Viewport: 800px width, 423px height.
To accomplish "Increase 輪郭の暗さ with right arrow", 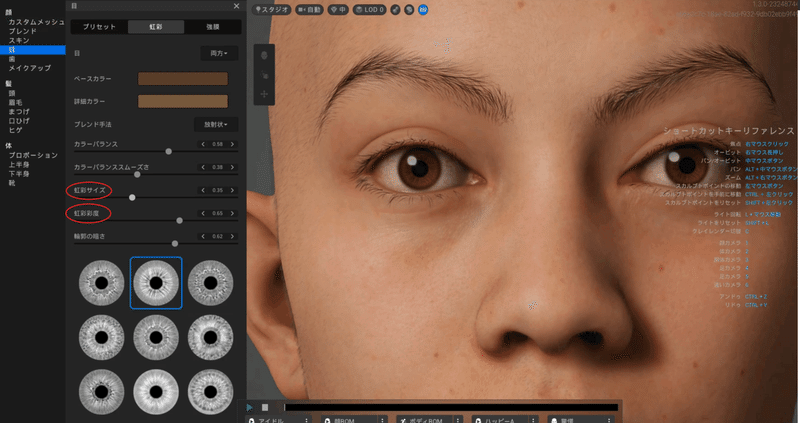I will pyautogui.click(x=233, y=236).
